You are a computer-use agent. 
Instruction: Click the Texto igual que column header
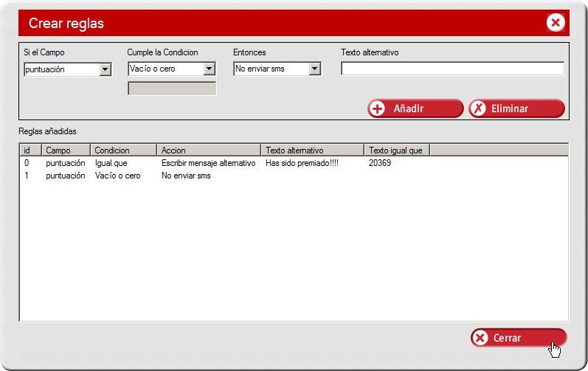tap(396, 150)
